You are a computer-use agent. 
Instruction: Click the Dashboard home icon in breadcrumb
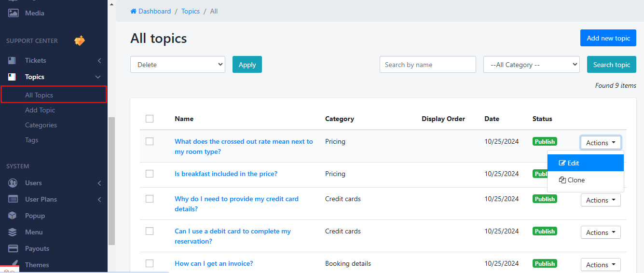pyautogui.click(x=134, y=11)
